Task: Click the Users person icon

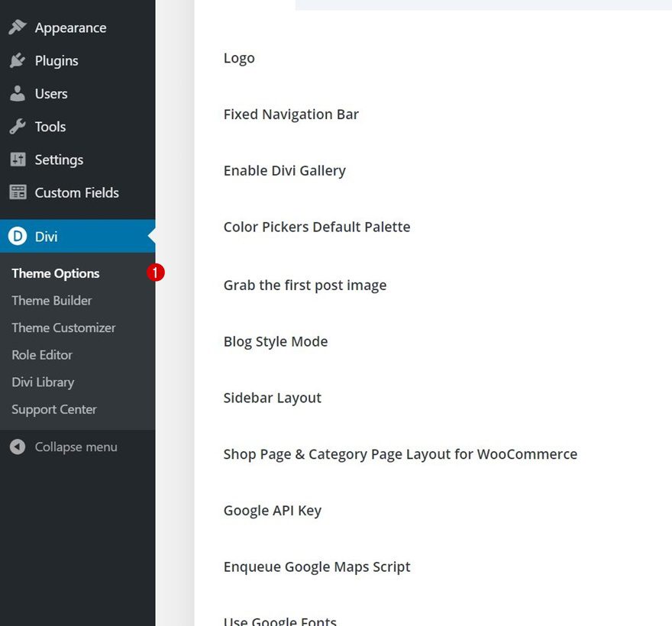Action: [x=18, y=93]
